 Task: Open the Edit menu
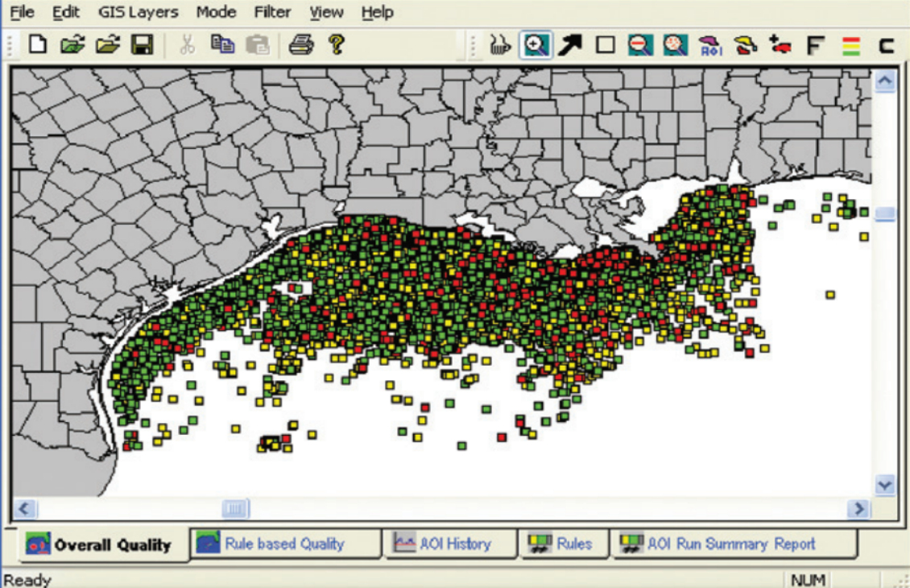coord(65,11)
